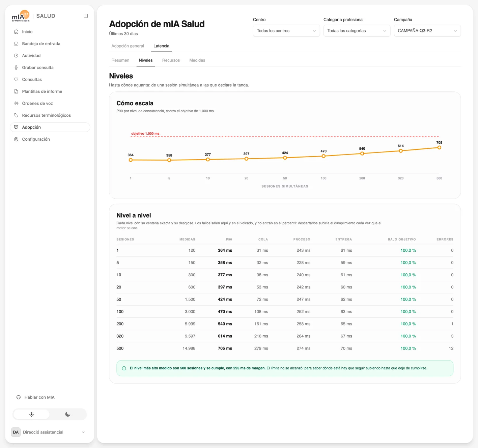Click the '540 ms' P90 cell
The height and width of the screenshot is (448, 478).
click(225, 324)
